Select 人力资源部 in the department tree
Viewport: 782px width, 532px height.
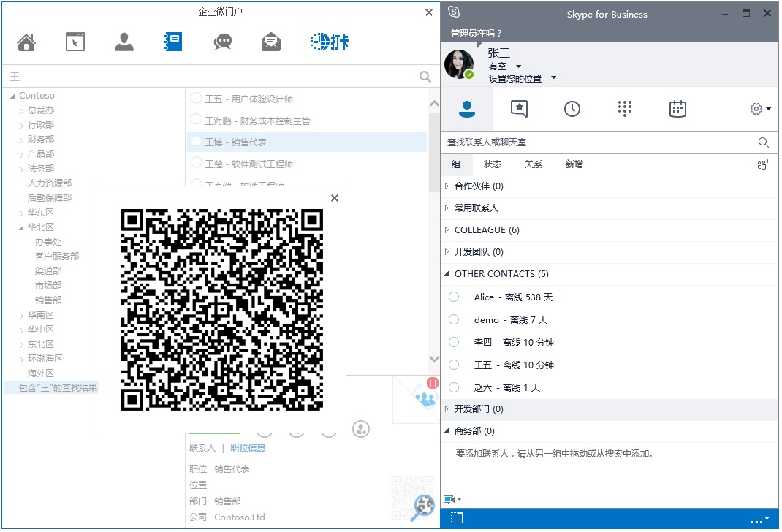(x=50, y=183)
